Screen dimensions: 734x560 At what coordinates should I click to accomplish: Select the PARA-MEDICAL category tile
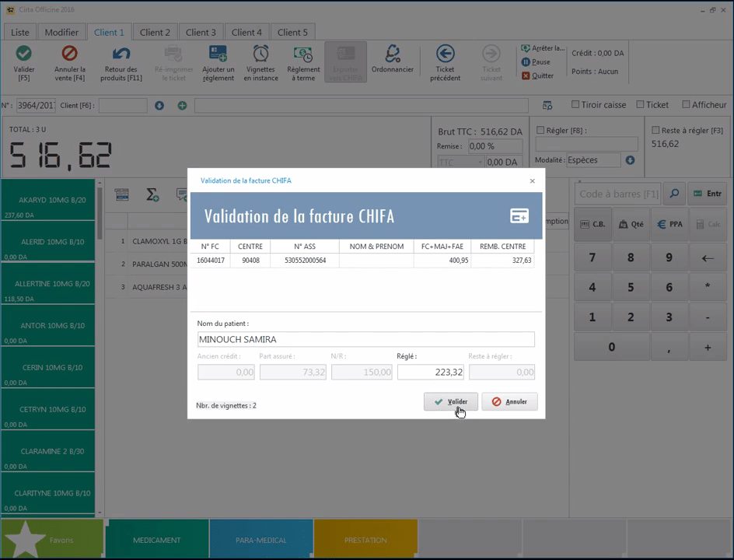tap(260, 539)
